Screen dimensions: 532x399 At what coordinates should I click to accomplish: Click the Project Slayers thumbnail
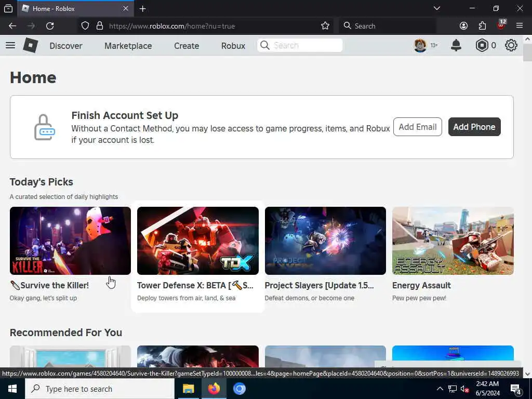pos(325,241)
